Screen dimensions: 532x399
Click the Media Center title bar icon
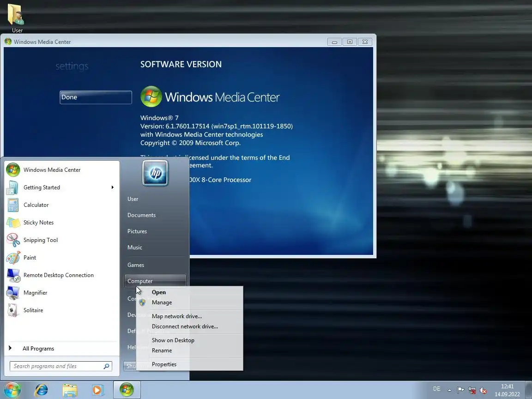pos(8,42)
